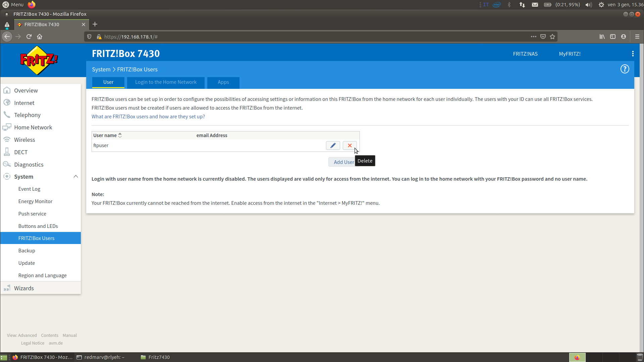Click the email Address column header

coord(212,135)
